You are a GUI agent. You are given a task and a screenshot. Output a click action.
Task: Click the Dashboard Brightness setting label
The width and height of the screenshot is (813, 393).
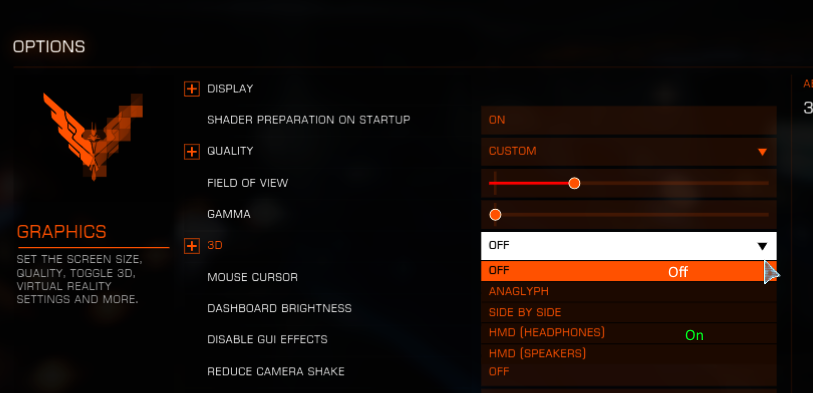coord(279,308)
